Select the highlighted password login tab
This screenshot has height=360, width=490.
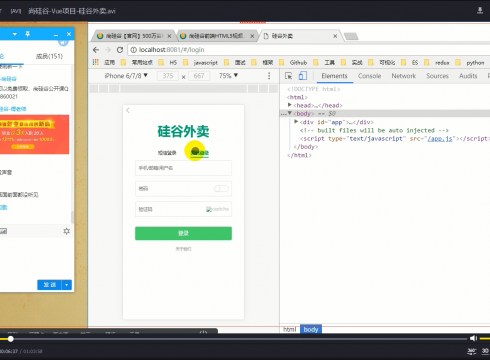click(200, 153)
